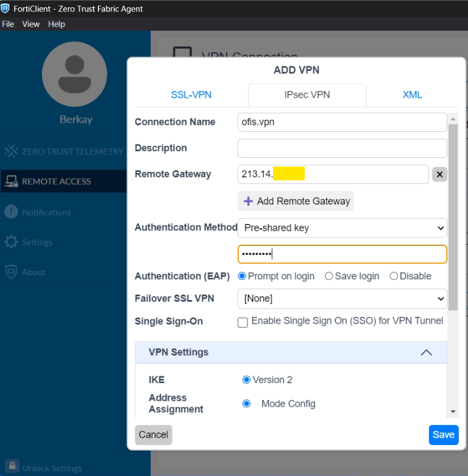The height and width of the screenshot is (476, 468).
Task: Open the Failover SSL VPN dropdown
Action: click(x=342, y=299)
